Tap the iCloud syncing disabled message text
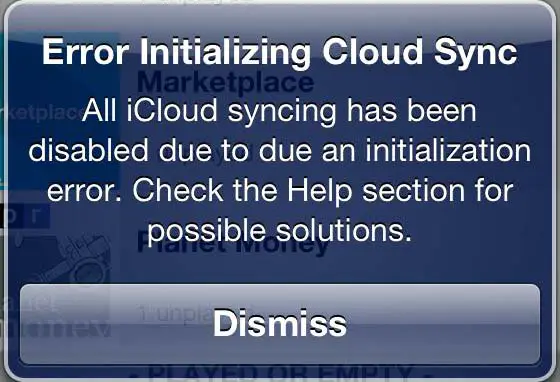 [280, 170]
